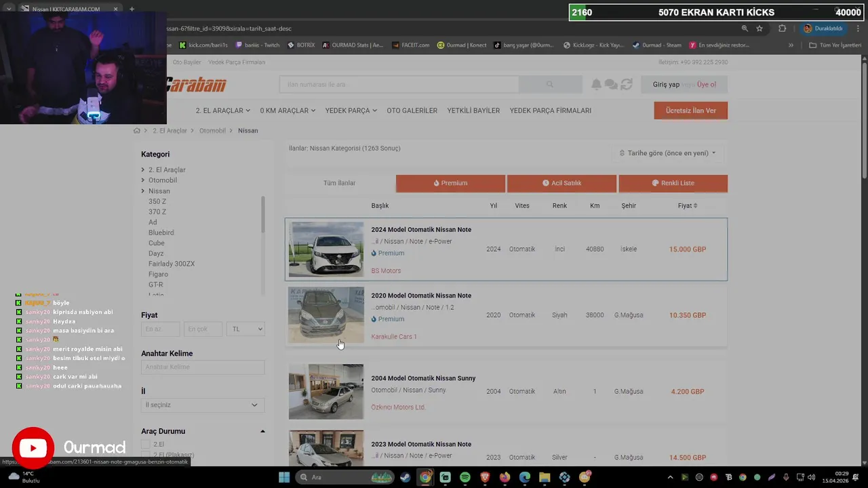This screenshot has height=488, width=868.
Task: Open the TL currency dropdown
Action: [x=245, y=329]
